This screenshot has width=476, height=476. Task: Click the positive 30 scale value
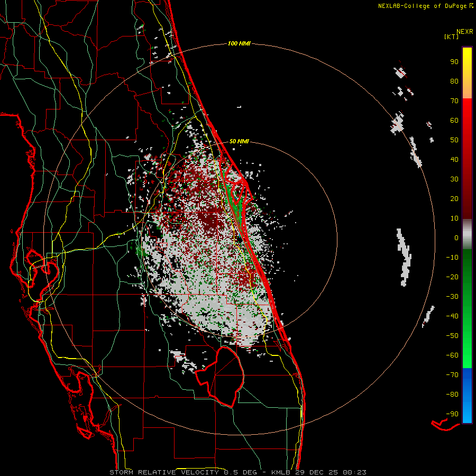pos(454,179)
